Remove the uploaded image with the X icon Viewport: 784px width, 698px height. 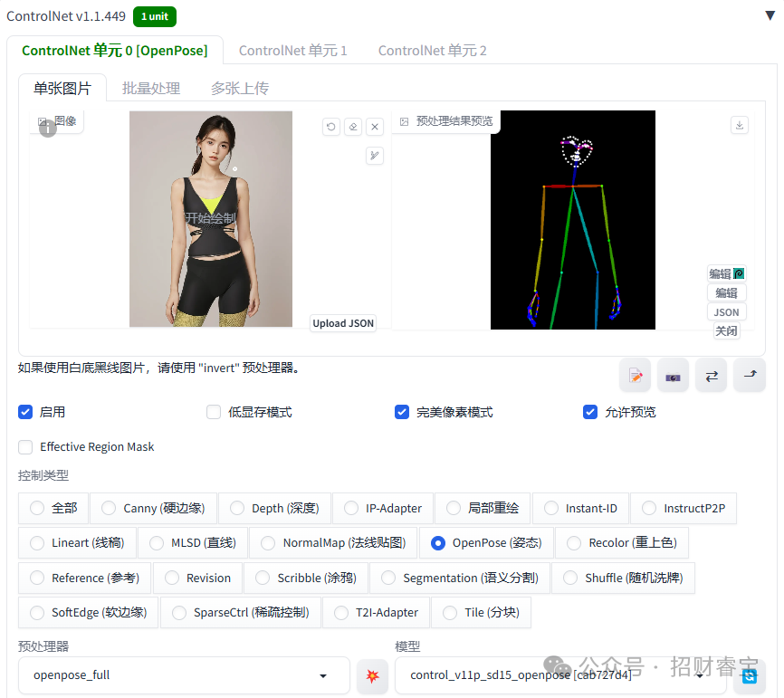coord(375,127)
